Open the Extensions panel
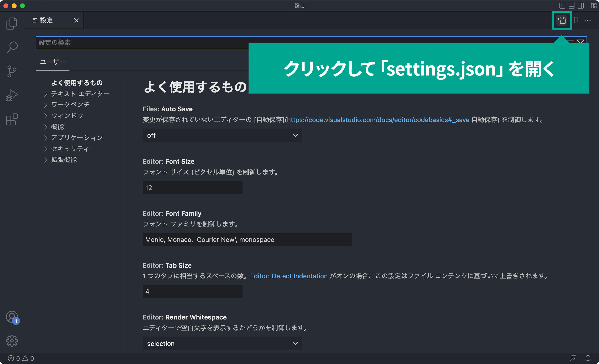 coord(12,119)
